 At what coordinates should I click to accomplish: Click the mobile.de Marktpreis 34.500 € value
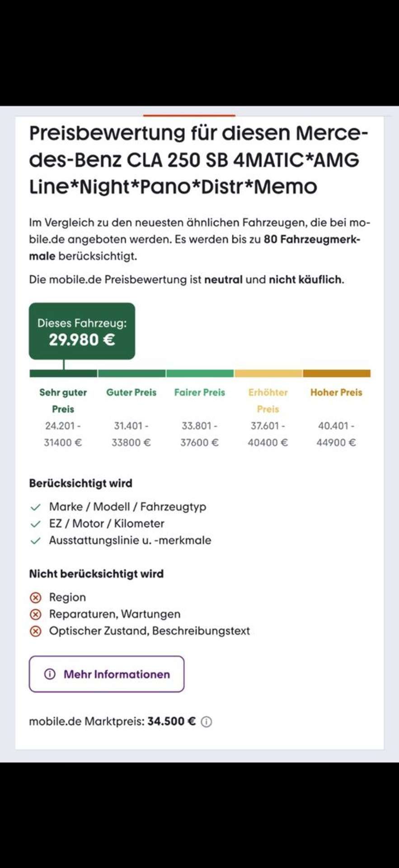click(x=172, y=721)
